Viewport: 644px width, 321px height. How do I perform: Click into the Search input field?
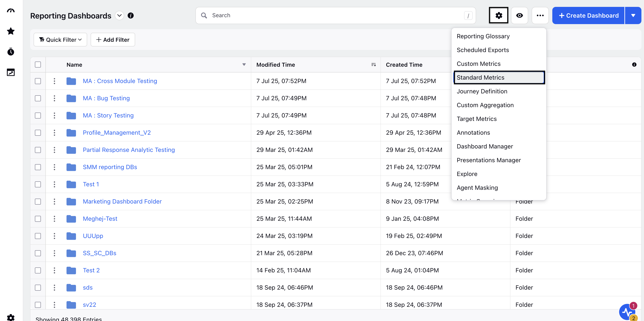[x=336, y=15]
